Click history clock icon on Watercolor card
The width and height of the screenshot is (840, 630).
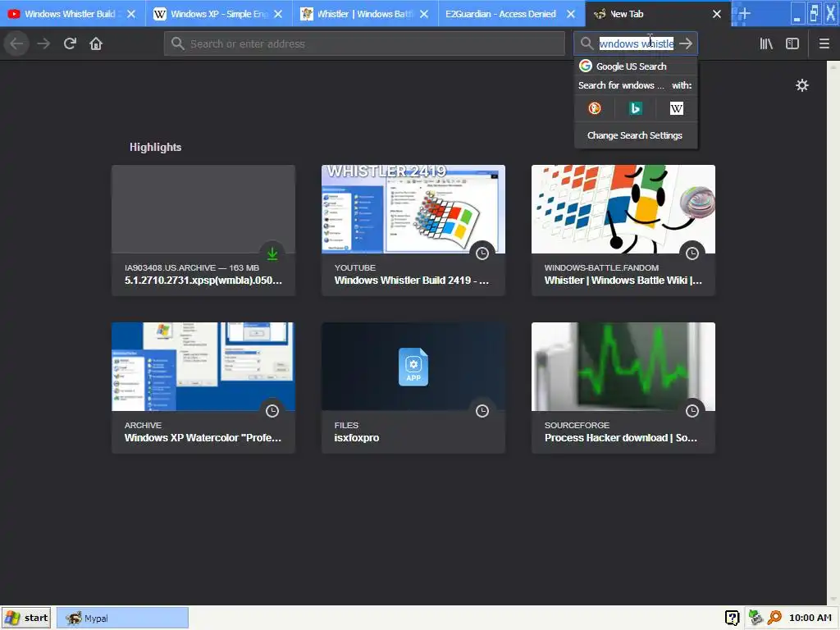point(272,411)
